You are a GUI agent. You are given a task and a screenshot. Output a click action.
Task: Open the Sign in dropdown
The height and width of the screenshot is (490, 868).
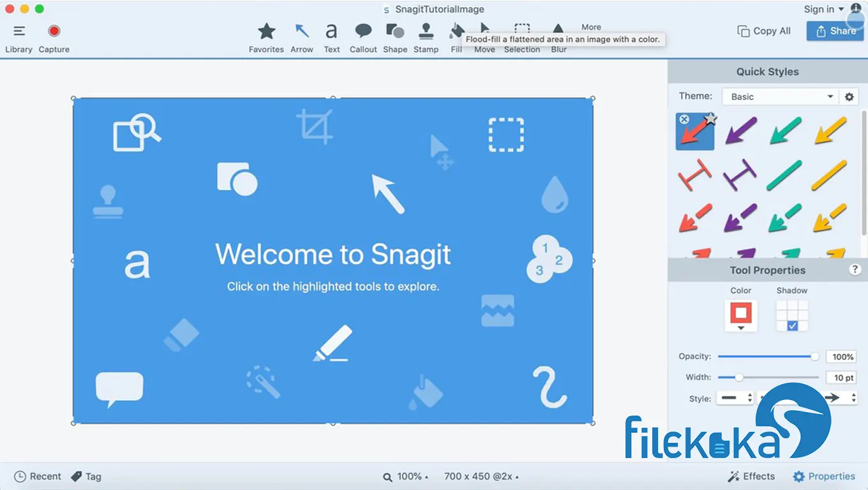coord(823,9)
